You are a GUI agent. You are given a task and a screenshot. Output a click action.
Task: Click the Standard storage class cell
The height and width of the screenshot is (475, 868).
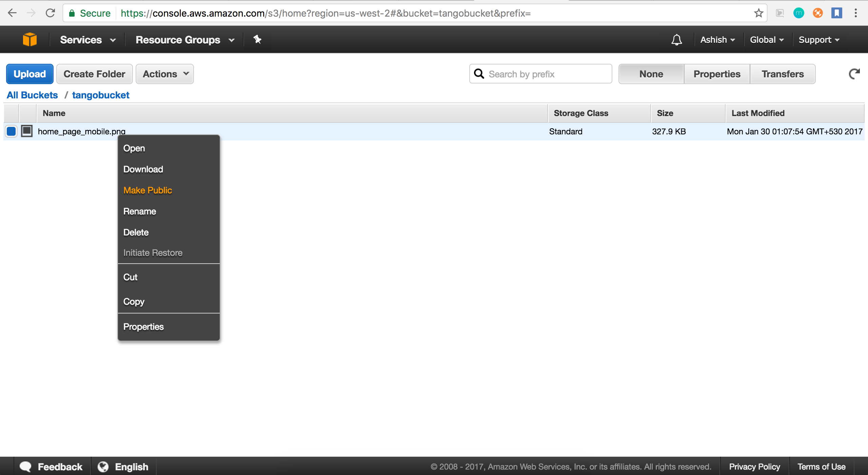[566, 131]
